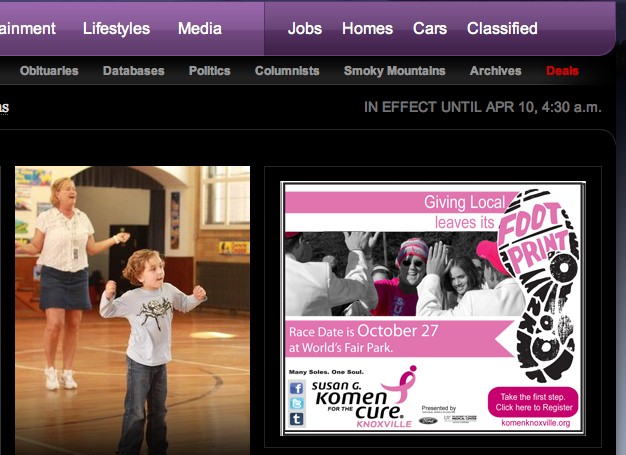The width and height of the screenshot is (626, 455).
Task: Select the Media menu item
Action: (x=200, y=28)
